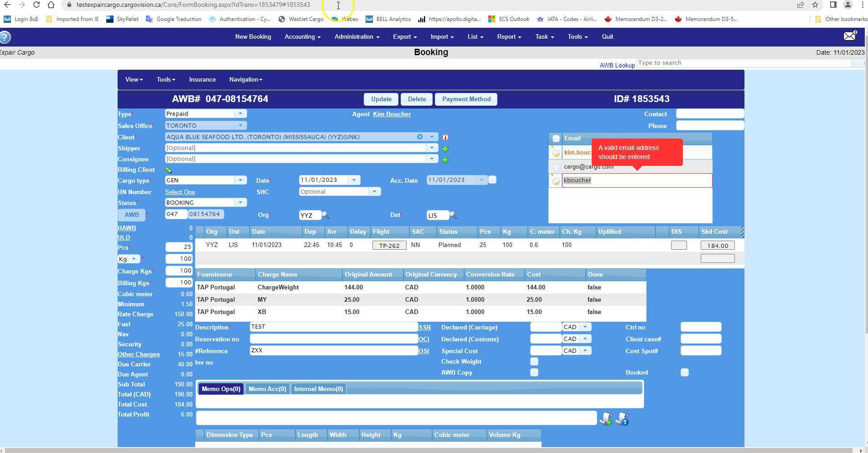Click the Billing Client edit pencil icon
868x453 pixels.
pyautogui.click(x=168, y=170)
